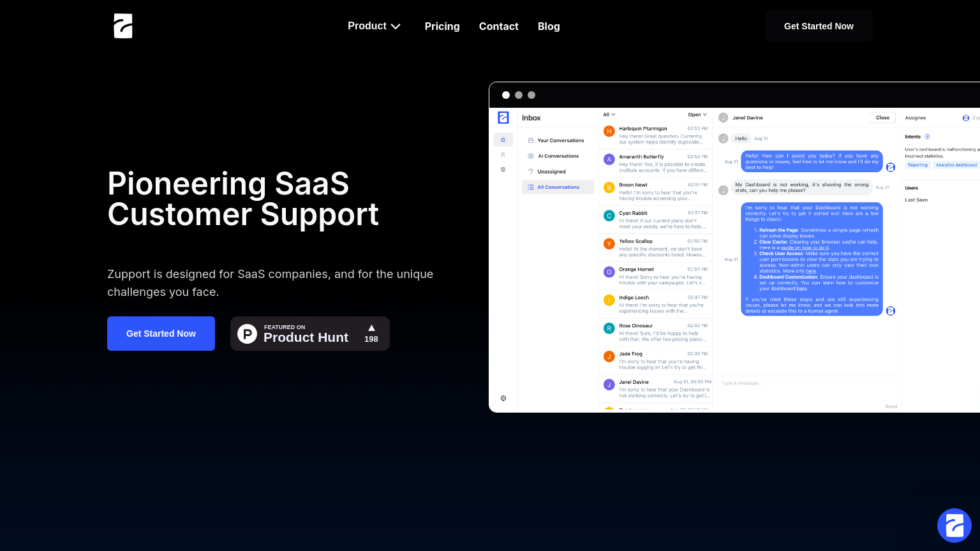Click the globe icon in the sidebar

pos(503,170)
